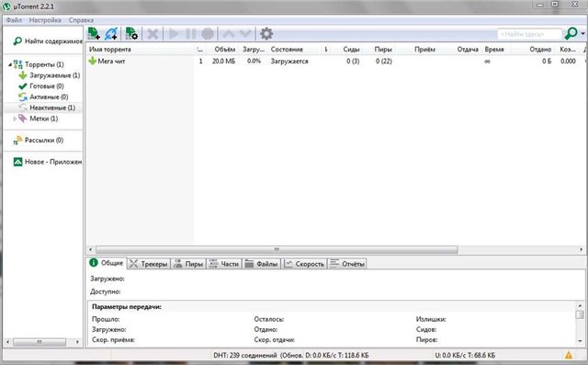
Task: Sort by Имя торрента column
Action: (x=110, y=50)
